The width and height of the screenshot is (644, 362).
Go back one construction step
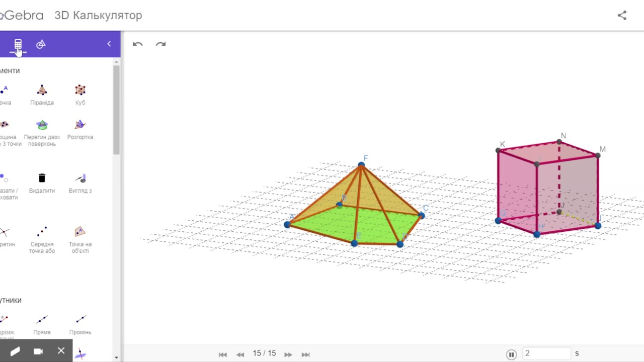click(x=240, y=354)
